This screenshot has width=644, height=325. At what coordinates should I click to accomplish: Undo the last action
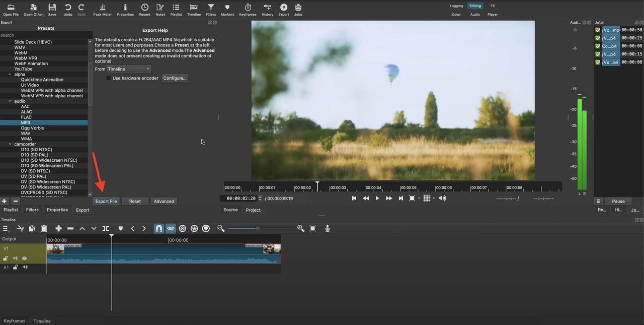68,9
